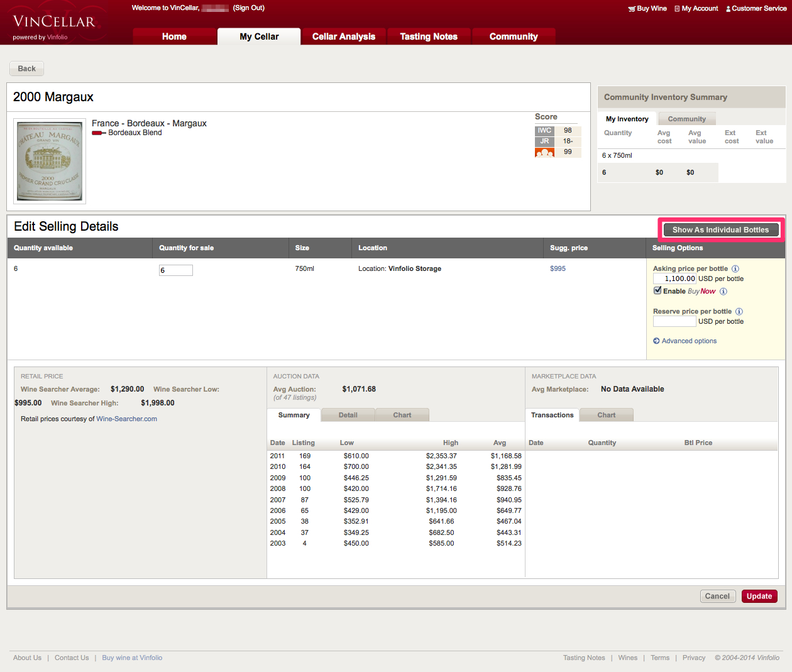
Task: Click the Location column header
Action: pyautogui.click(x=373, y=248)
